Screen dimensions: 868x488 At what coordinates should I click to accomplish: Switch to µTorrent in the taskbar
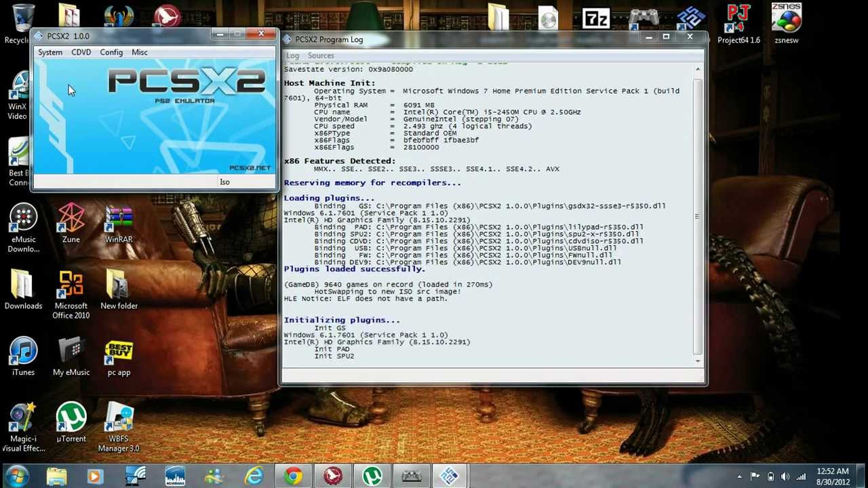(x=372, y=476)
